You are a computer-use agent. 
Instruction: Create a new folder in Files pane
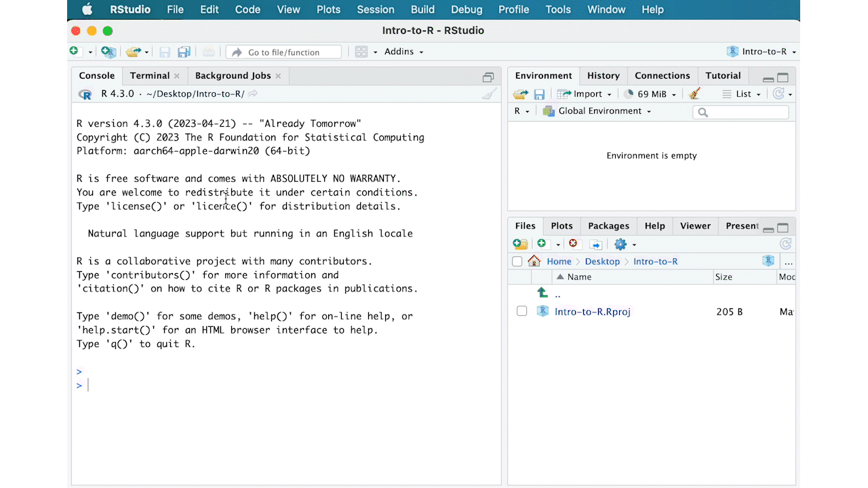pyautogui.click(x=520, y=244)
